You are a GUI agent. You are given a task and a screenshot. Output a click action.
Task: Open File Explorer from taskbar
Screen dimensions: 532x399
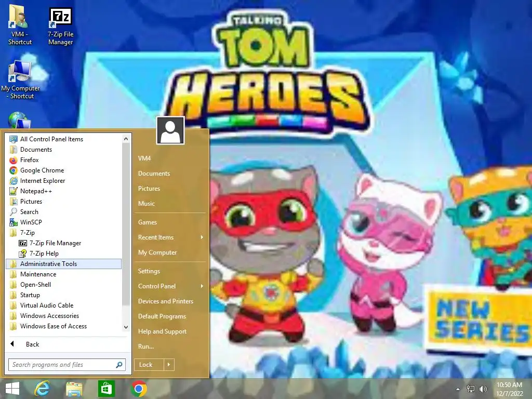pos(74,389)
